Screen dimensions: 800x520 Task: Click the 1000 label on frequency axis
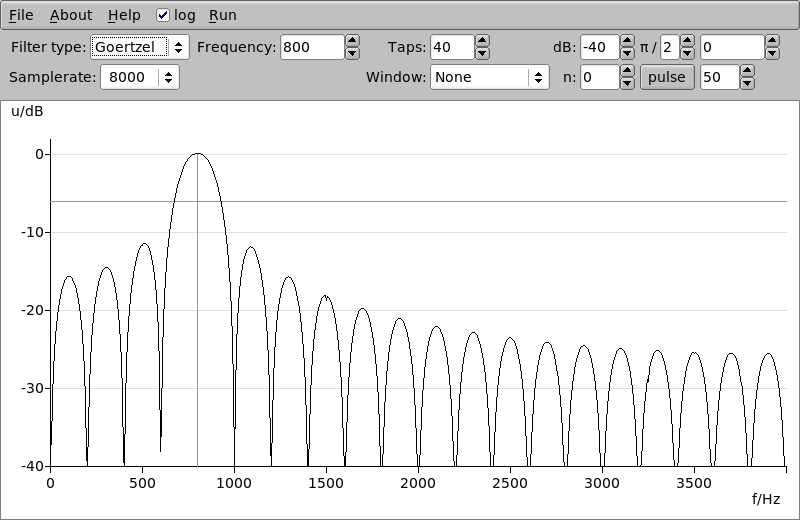pyautogui.click(x=234, y=483)
